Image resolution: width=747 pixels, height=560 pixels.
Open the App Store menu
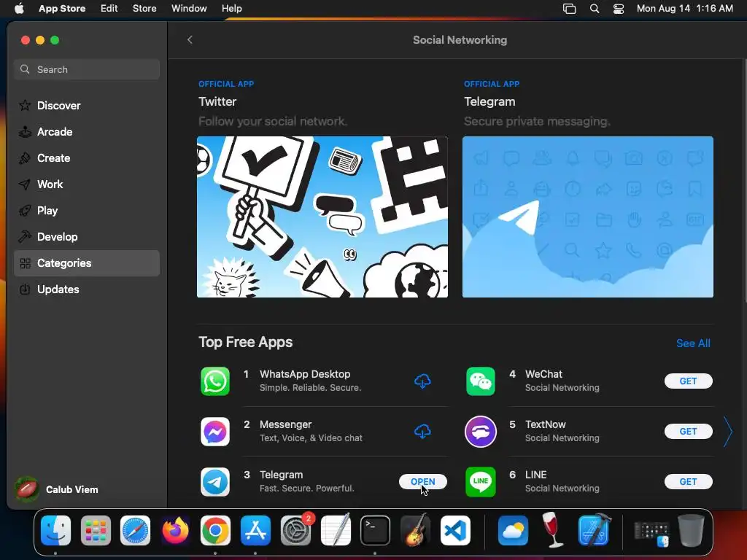tap(62, 9)
